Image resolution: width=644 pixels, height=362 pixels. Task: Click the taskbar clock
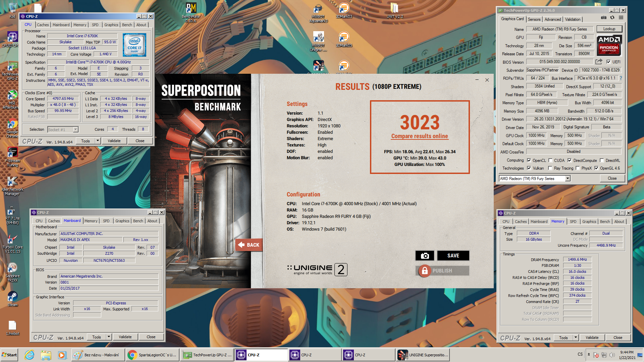click(627, 355)
